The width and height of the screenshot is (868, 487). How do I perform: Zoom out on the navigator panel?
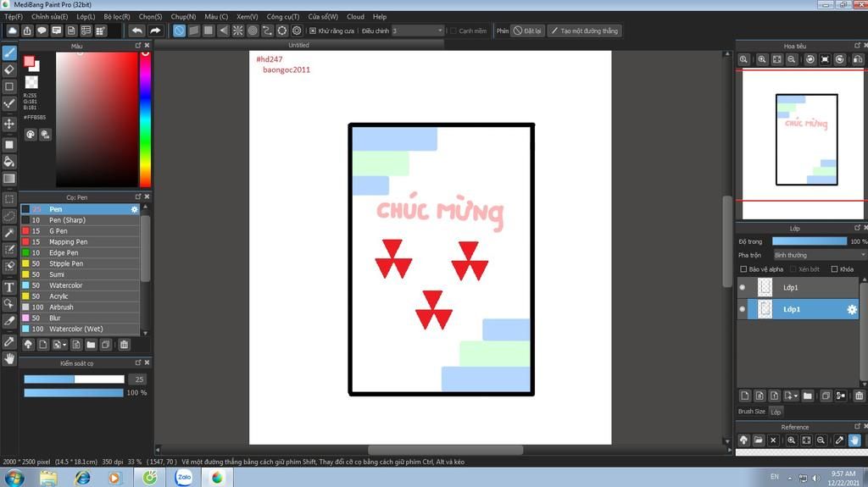pos(792,59)
